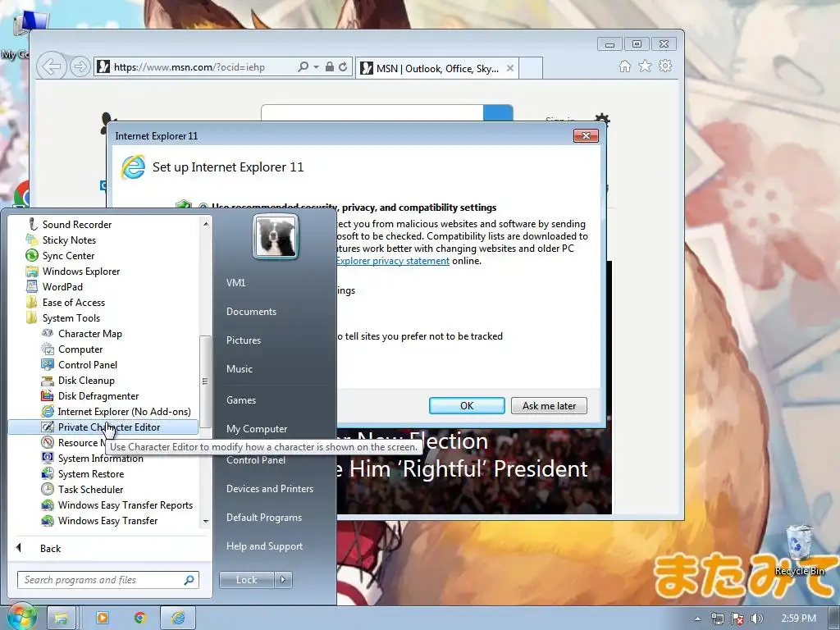Click the IE Back arrow button
840x630 pixels.
pyautogui.click(x=52, y=67)
